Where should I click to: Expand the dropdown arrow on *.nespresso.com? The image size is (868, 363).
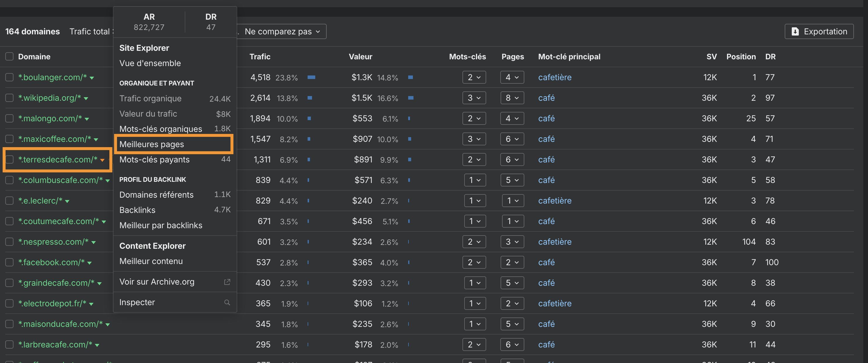coord(93,242)
